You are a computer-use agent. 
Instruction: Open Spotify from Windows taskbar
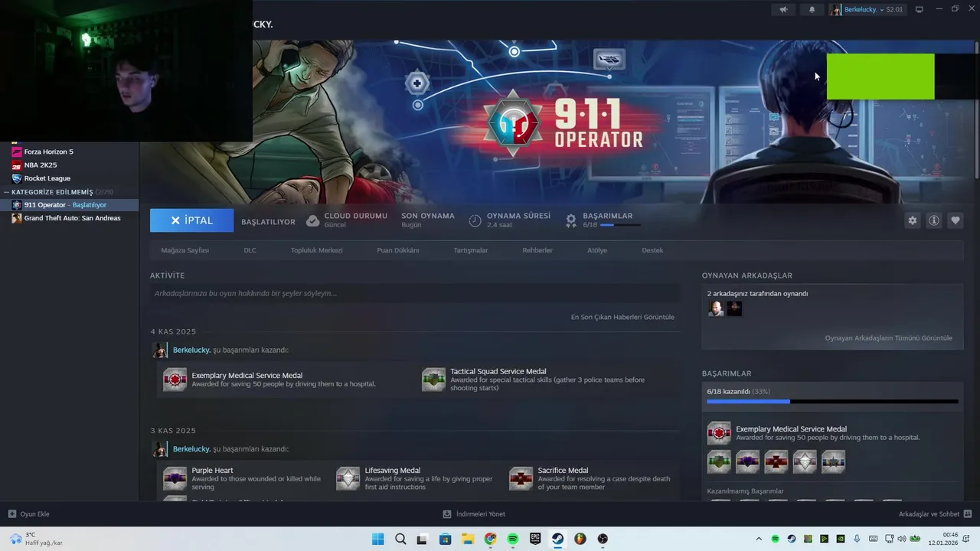click(x=513, y=539)
